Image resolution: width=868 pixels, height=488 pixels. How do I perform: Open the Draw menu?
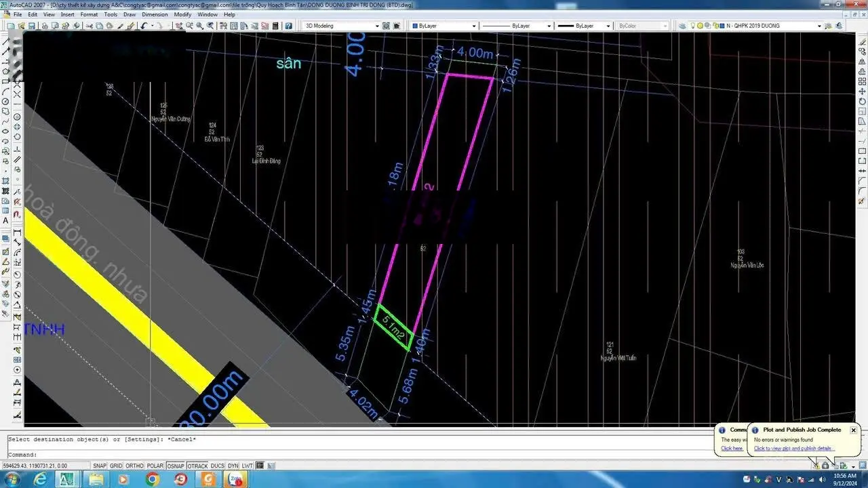[x=130, y=14]
